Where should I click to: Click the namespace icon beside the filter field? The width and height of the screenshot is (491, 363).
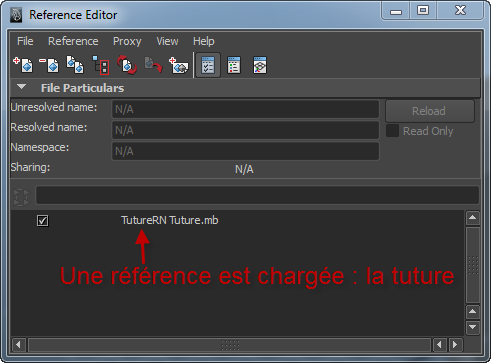[x=21, y=197]
